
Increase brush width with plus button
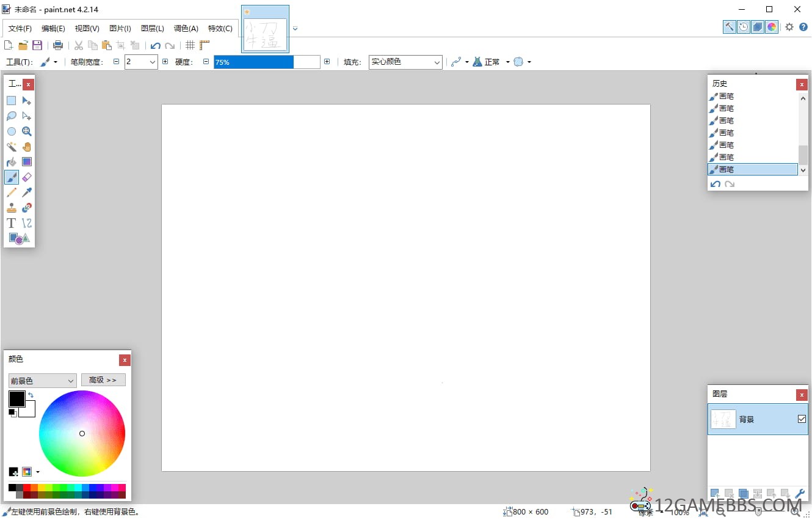pos(165,62)
